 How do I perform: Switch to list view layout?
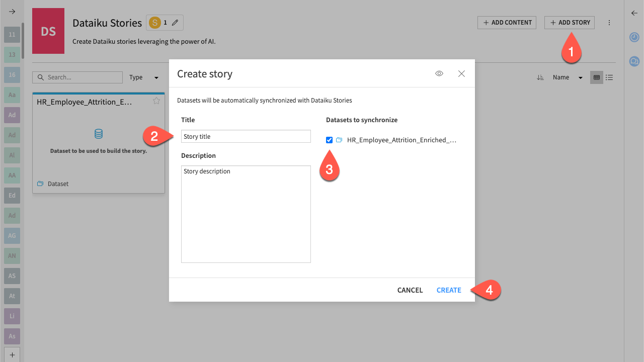click(x=609, y=77)
